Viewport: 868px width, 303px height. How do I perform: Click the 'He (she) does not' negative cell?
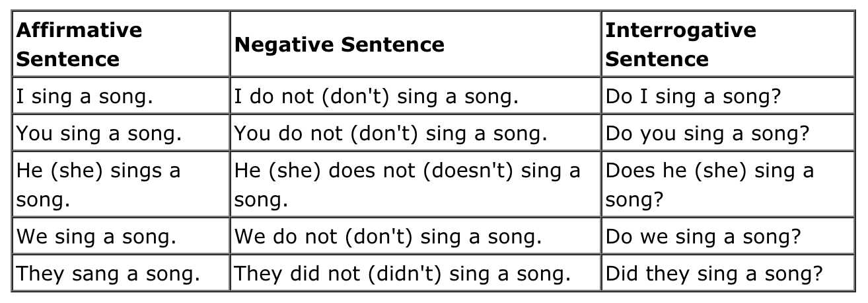(408, 185)
